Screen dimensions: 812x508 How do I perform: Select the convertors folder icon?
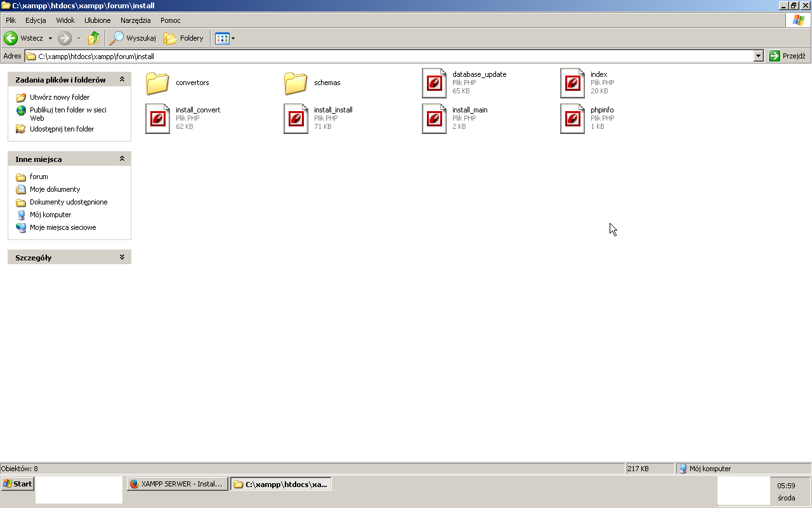click(157, 83)
